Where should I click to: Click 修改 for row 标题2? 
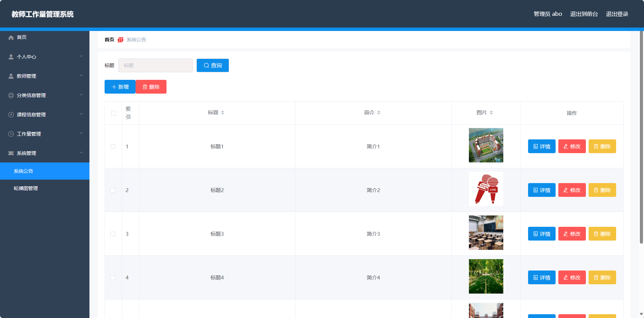[x=572, y=190]
